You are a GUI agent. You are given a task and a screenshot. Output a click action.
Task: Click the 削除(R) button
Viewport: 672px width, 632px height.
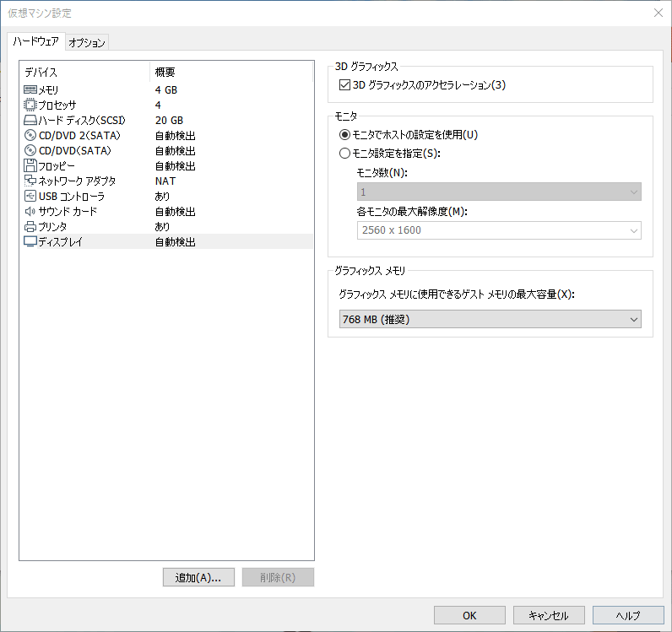[x=278, y=577]
